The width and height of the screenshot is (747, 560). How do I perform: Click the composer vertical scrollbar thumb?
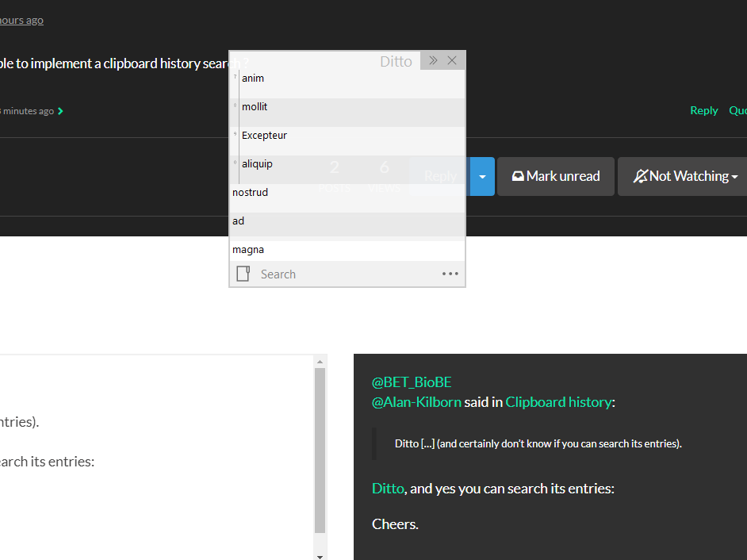pyautogui.click(x=320, y=451)
